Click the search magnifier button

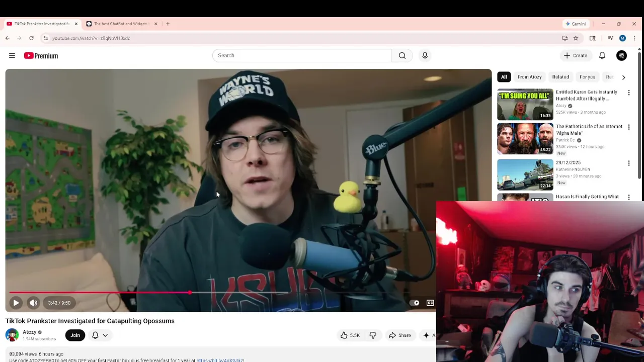click(x=402, y=55)
